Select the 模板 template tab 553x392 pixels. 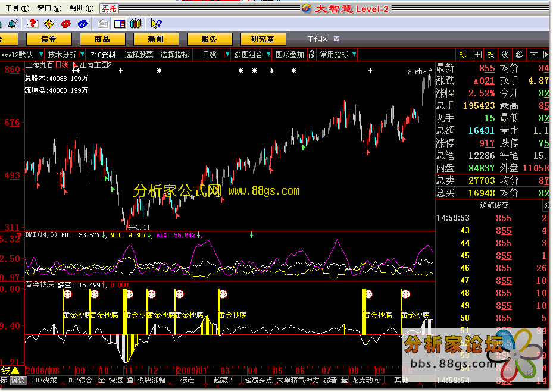click(17, 380)
